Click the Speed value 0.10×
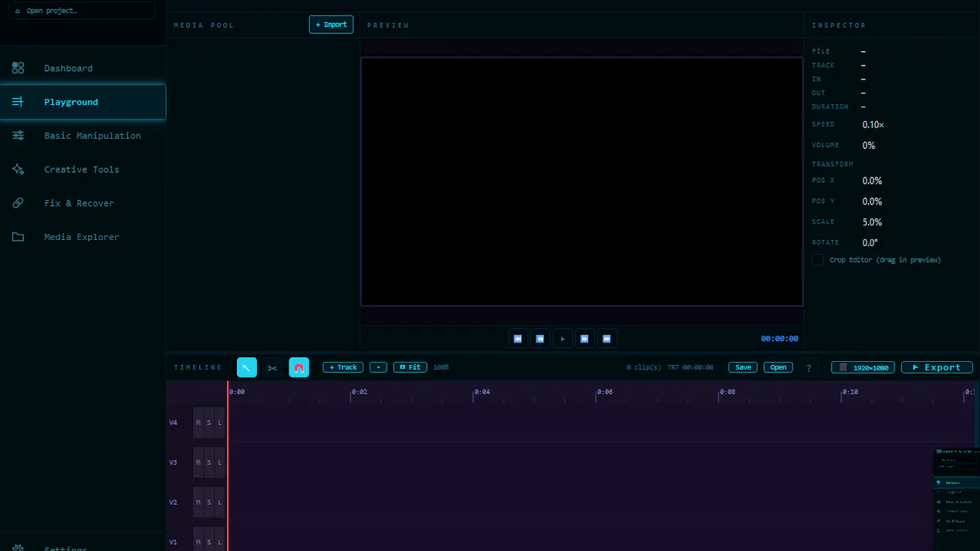 874,125
